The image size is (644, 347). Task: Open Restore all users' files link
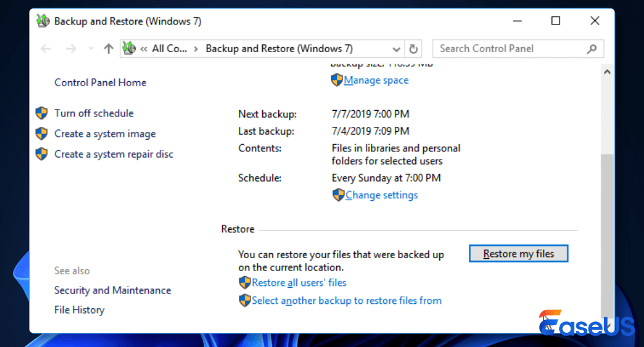pyautogui.click(x=299, y=283)
